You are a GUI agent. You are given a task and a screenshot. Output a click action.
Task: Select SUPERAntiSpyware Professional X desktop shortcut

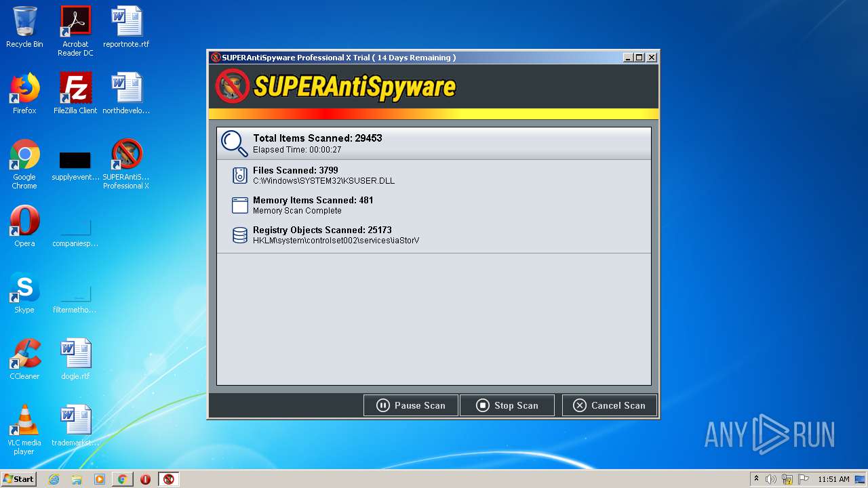point(126,164)
